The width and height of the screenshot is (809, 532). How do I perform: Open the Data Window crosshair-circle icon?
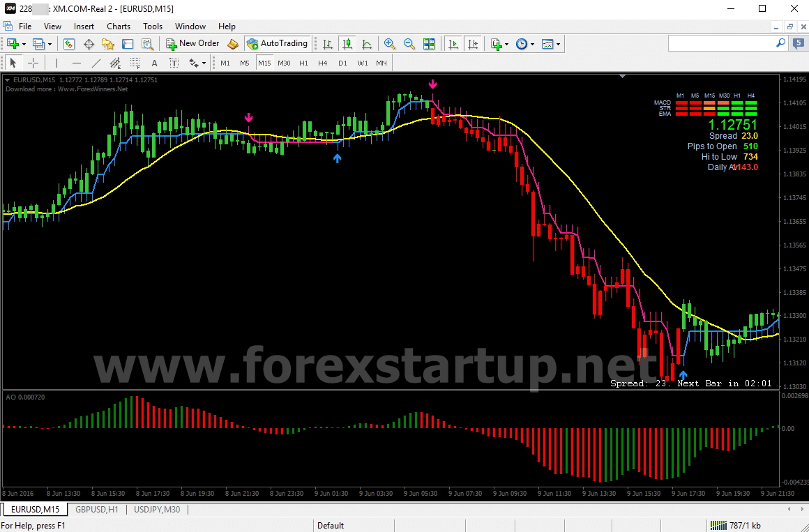click(x=89, y=45)
